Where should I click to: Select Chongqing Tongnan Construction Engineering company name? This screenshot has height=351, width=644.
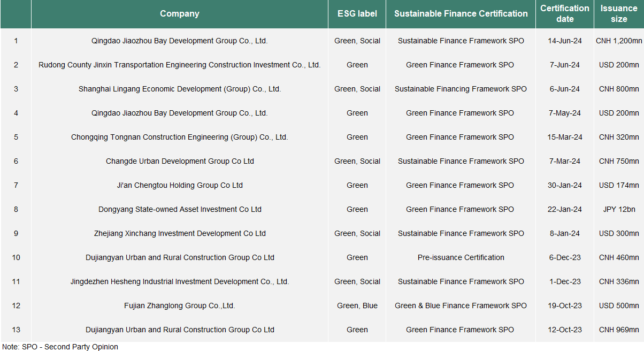[180, 137]
